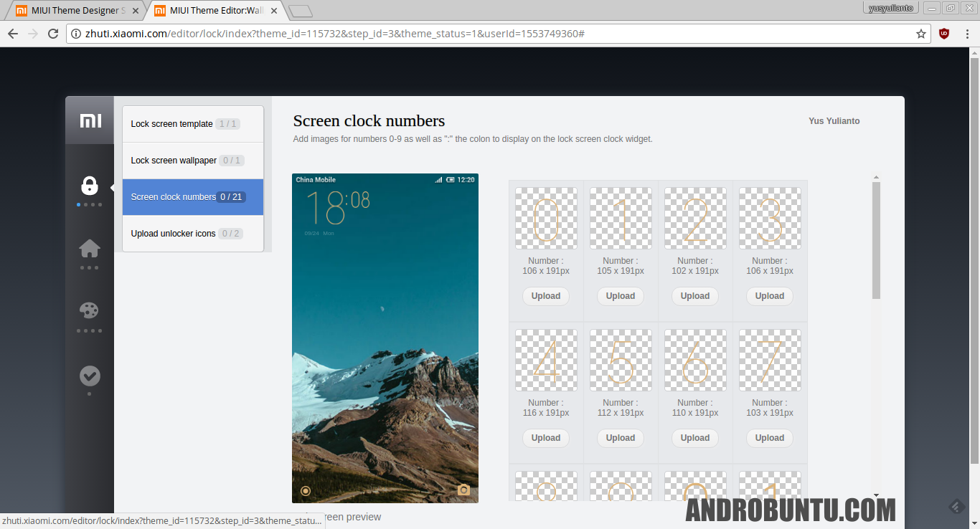Viewport: 980px width, 529px height.
Task: Select the lock screen section icon
Action: tap(89, 186)
